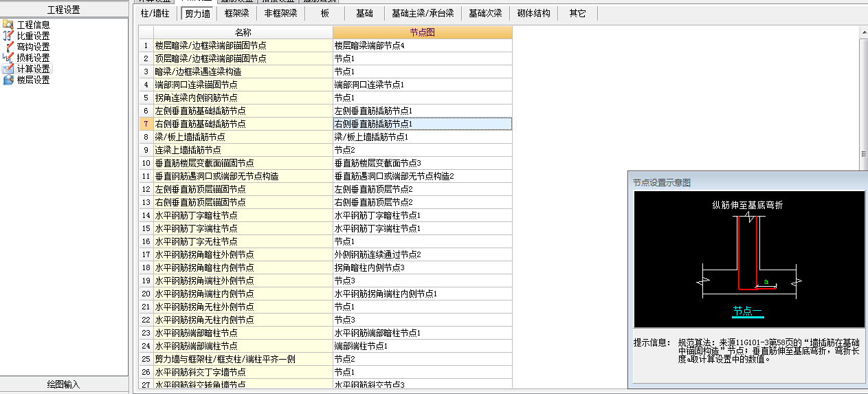Select row 水平钢筋端部暗柱节点 name
This screenshot has width=868, height=394.
coord(243,333)
